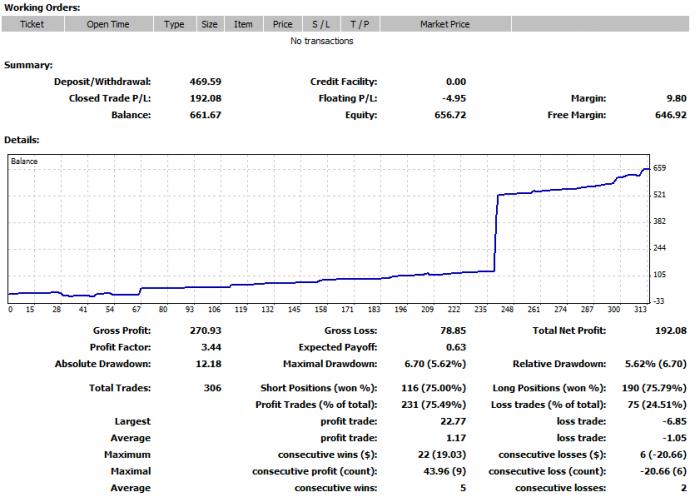Click the Market Price column header
Viewport: 700px width, 497px height.
tap(446, 24)
